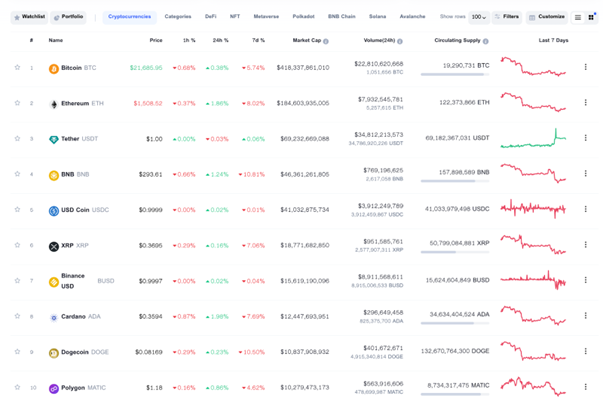Click XRP circulating supply progress bar

[455, 252]
